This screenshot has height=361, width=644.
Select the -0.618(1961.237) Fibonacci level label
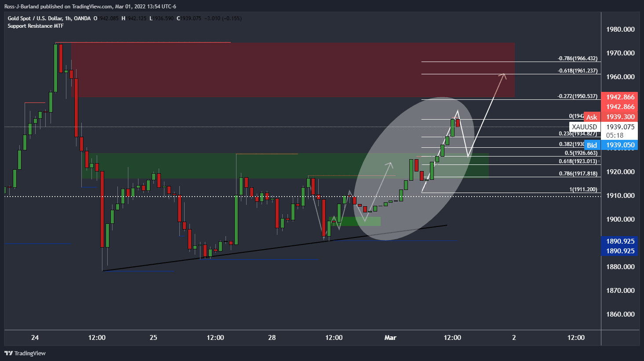578,71
